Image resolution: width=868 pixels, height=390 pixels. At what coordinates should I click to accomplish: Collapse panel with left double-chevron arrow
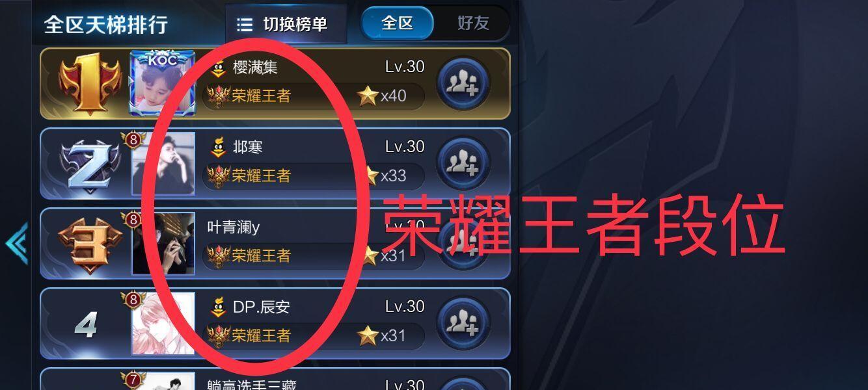tap(16, 243)
